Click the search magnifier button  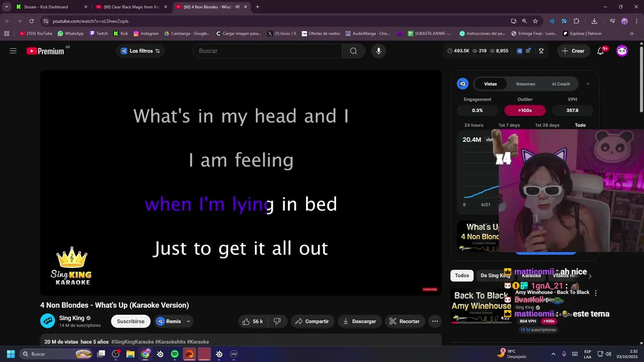tap(353, 51)
